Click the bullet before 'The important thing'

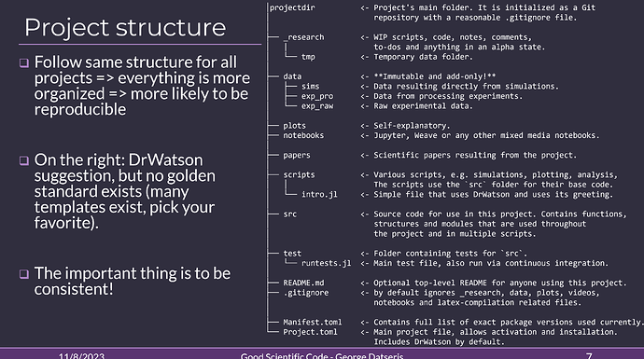[24, 274]
